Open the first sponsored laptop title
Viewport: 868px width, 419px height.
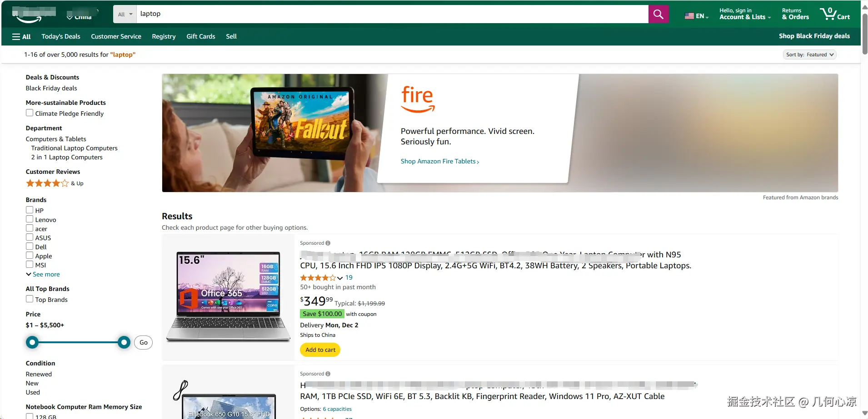click(495, 260)
